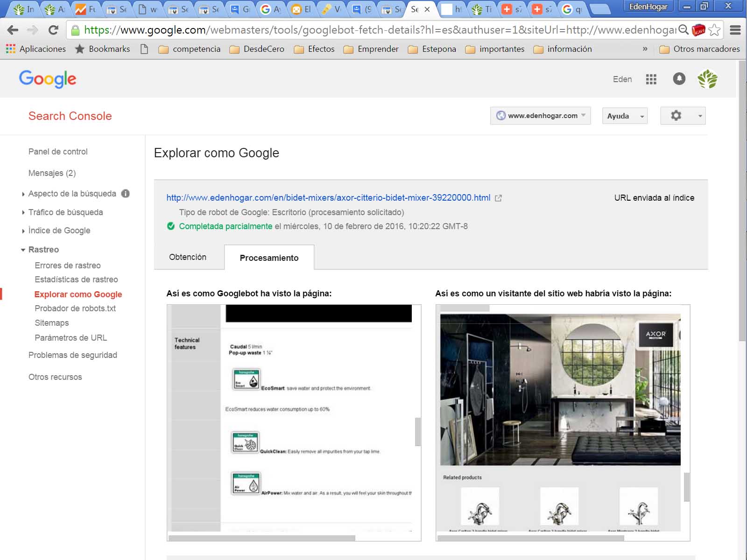Switch to the 'Fu' tab with orange chart icon
Viewport: 747px width, 560px height.
tap(86, 9)
